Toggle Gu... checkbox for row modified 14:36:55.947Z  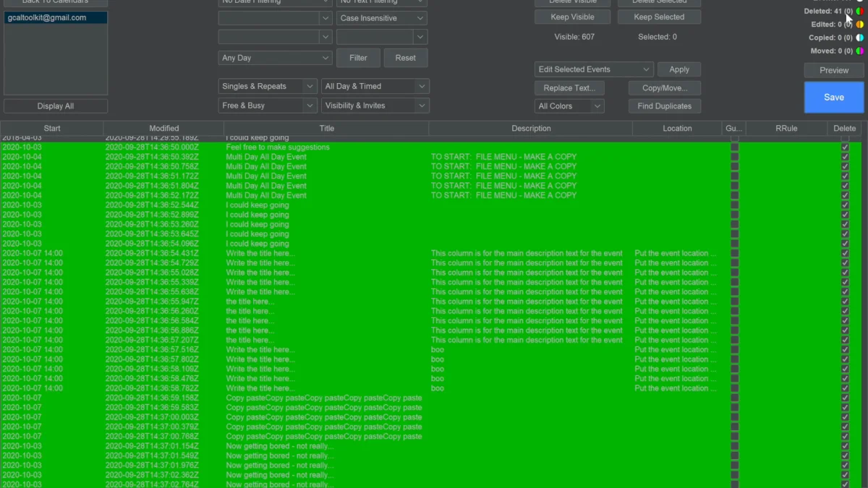pyautogui.click(x=735, y=301)
